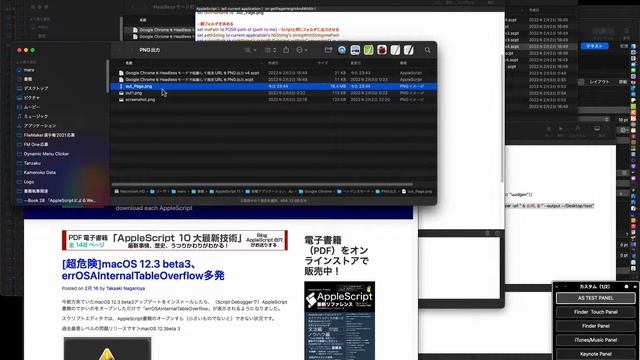The width and height of the screenshot is (640, 360).
Task: Open Dynamic Menu Clicker folder in sidebar
Action: [46, 154]
